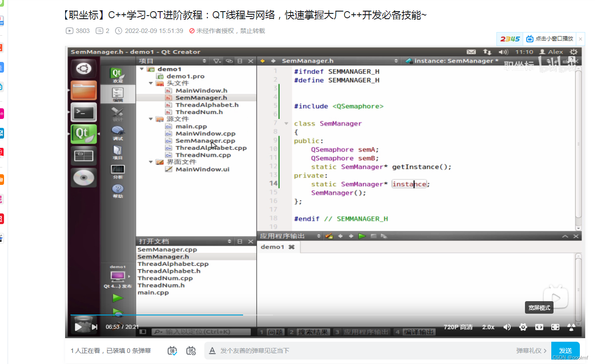Screen dimensions: 595x364
Task: Open the 分析 Analyze mode icon
Action: point(118,172)
